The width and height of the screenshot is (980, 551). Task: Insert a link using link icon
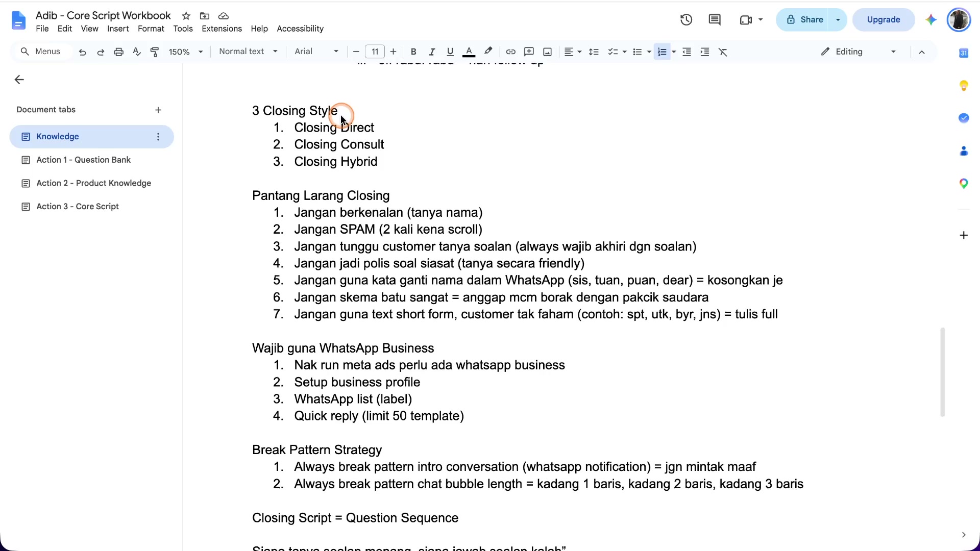click(x=510, y=52)
